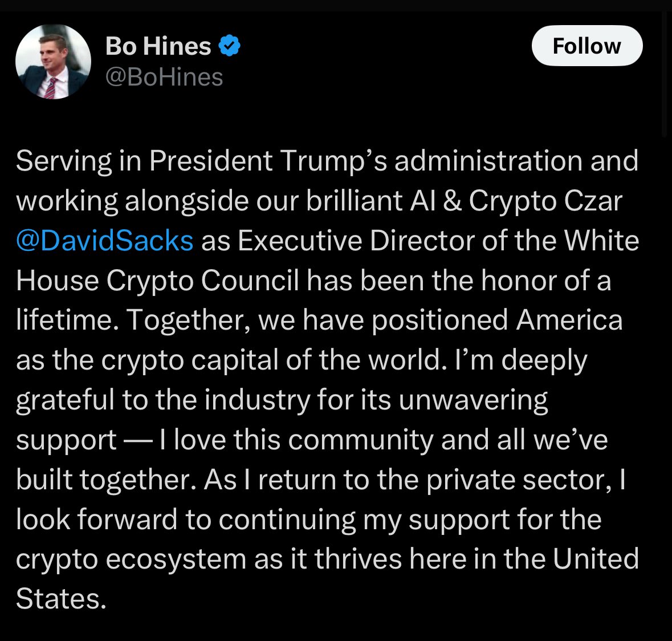Screen dimensions: 672x641
Task: Click the Bo Hines display name
Action: click(158, 46)
